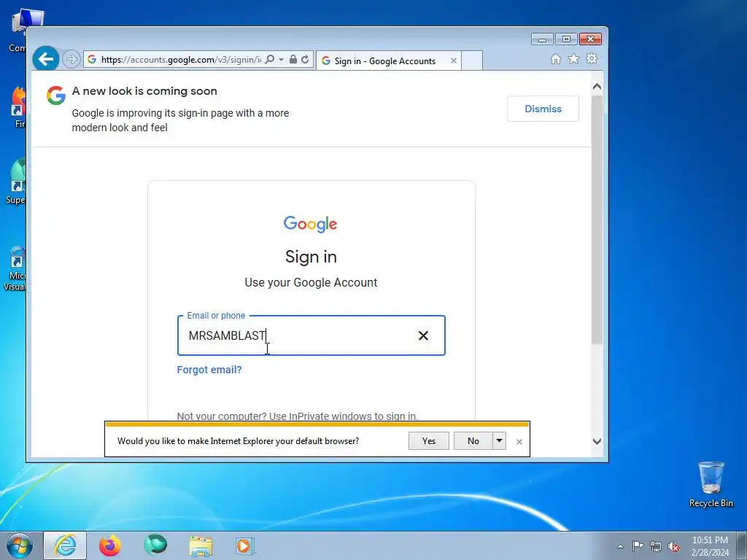Minimize the Internet Explorer window

click(542, 39)
